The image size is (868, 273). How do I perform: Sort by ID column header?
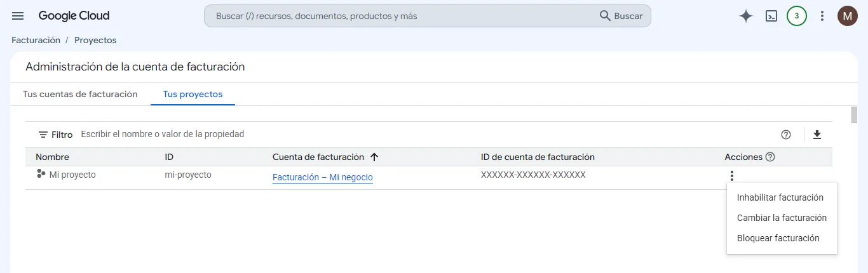click(169, 157)
